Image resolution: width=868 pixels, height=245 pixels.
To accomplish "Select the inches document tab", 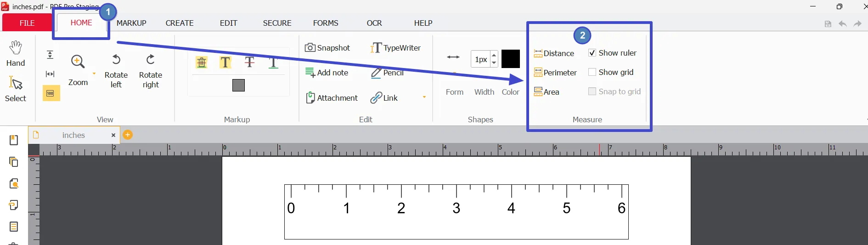I will click(73, 135).
